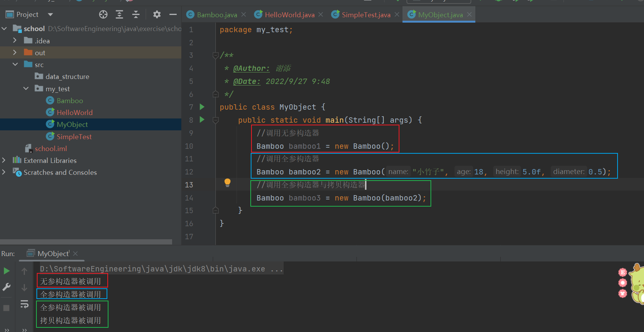Open the Project view dropdown
Viewport: 644px width, 332px height.
[x=50, y=15]
